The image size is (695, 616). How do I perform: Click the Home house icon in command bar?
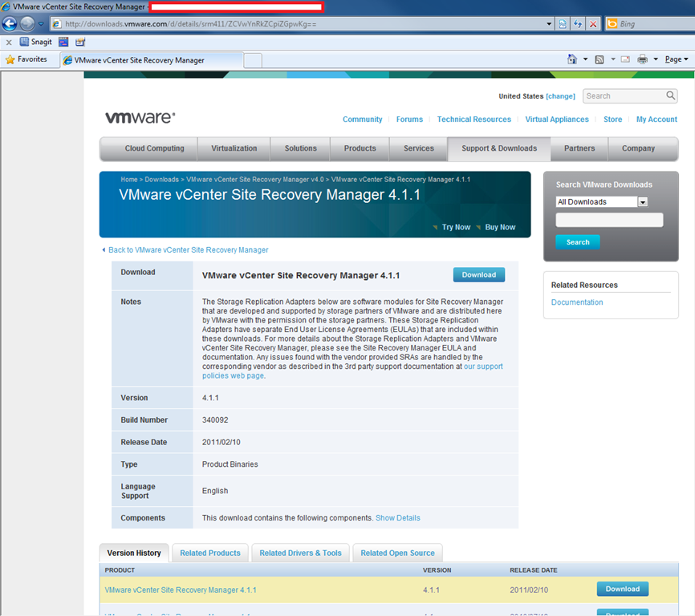point(572,59)
